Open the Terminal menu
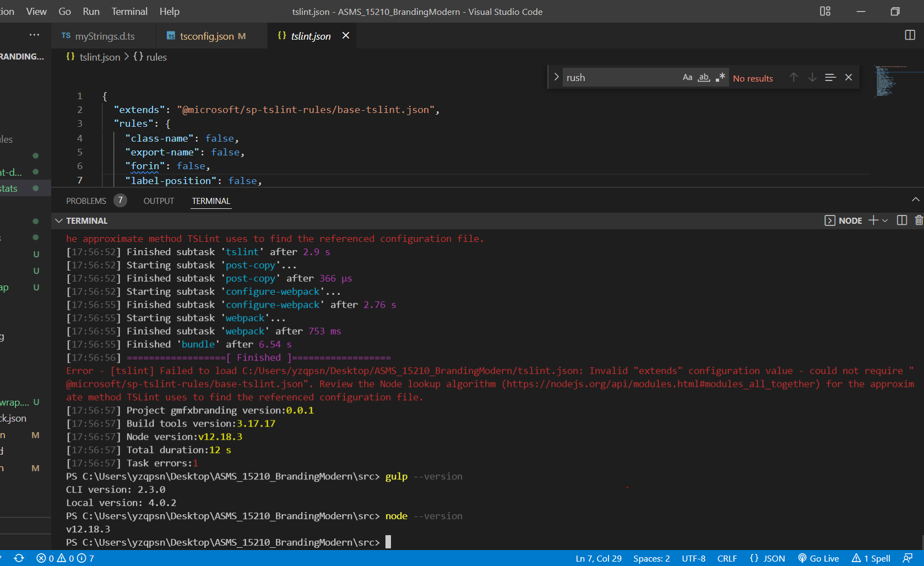The width and height of the screenshot is (924, 566). (x=129, y=12)
